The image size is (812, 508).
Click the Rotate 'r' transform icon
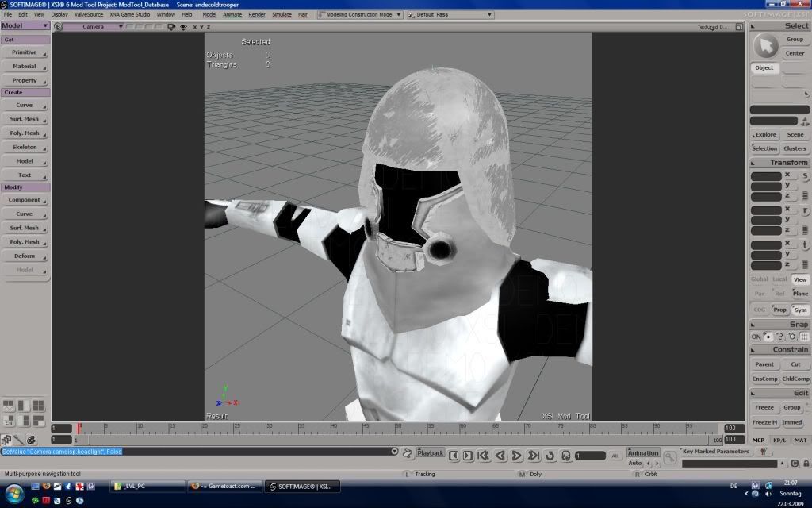[x=806, y=211]
